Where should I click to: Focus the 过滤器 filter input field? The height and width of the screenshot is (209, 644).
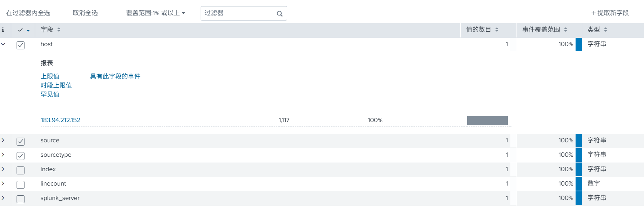(x=238, y=13)
